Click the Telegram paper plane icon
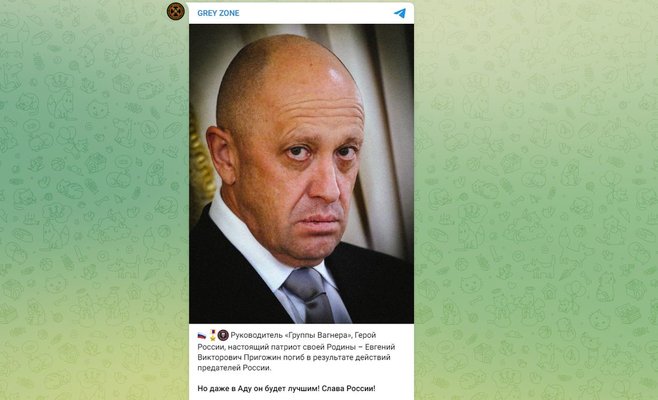 click(x=400, y=13)
